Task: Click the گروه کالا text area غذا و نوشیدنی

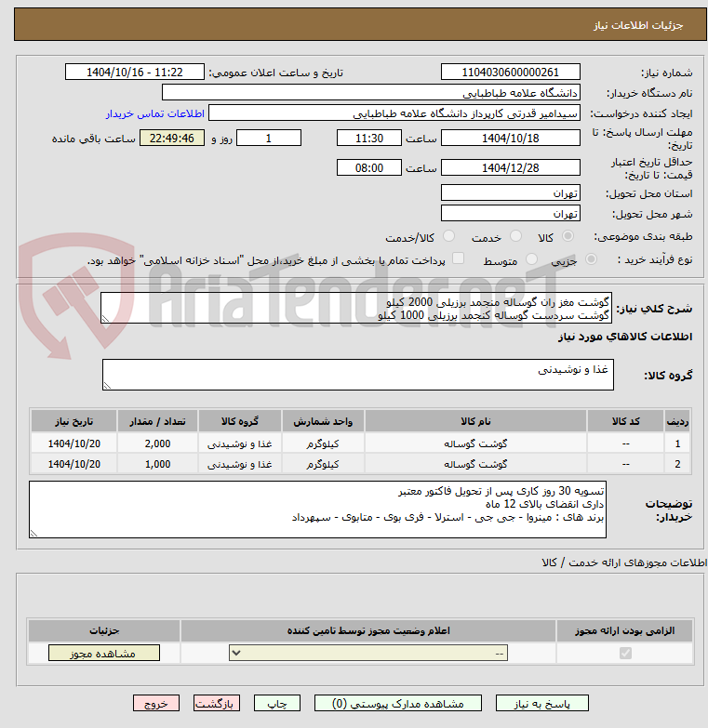Action: click(357, 374)
